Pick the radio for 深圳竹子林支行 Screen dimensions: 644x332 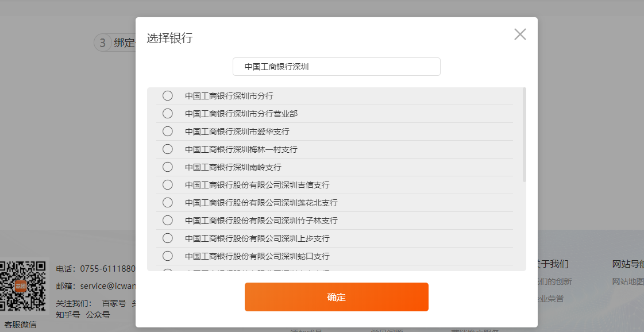coord(168,220)
